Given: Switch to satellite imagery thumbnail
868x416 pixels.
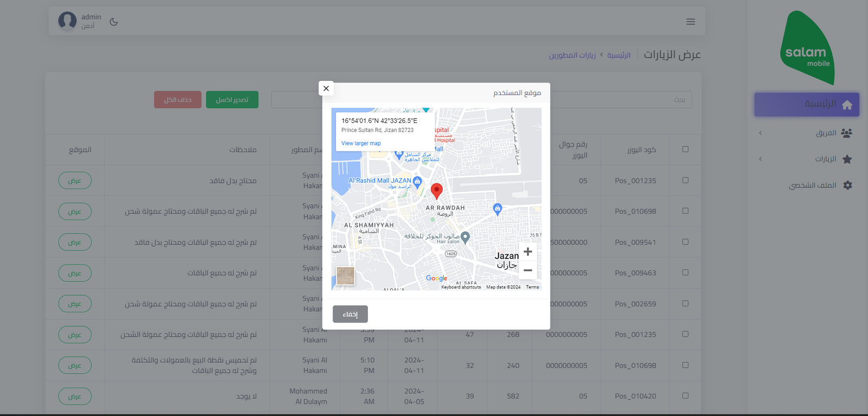Looking at the screenshot, I should coord(346,276).
